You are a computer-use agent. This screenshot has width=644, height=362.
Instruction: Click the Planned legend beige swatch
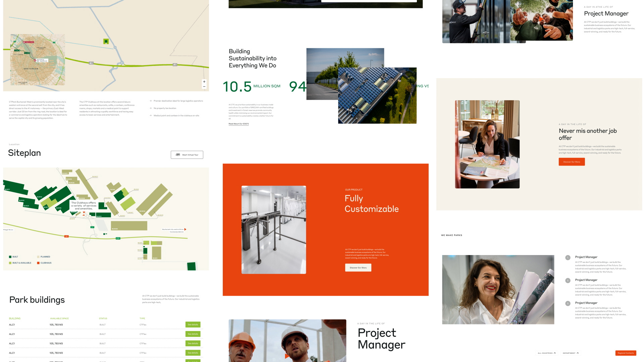click(x=38, y=257)
